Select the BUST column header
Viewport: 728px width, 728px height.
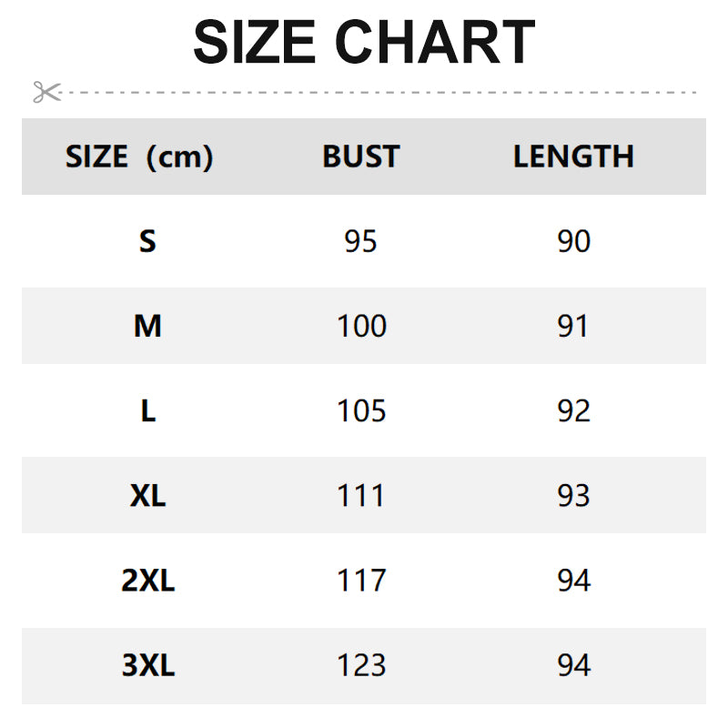360,157
